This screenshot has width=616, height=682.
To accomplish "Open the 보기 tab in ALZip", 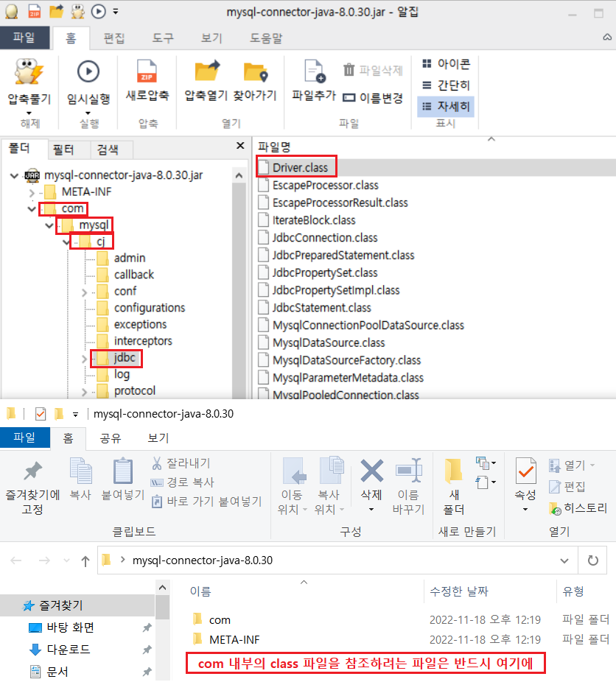I will [212, 38].
